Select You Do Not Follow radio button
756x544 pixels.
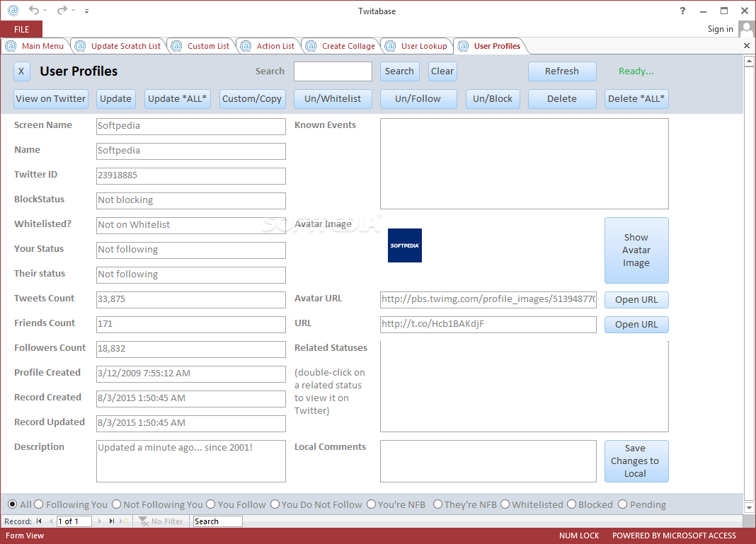click(275, 504)
